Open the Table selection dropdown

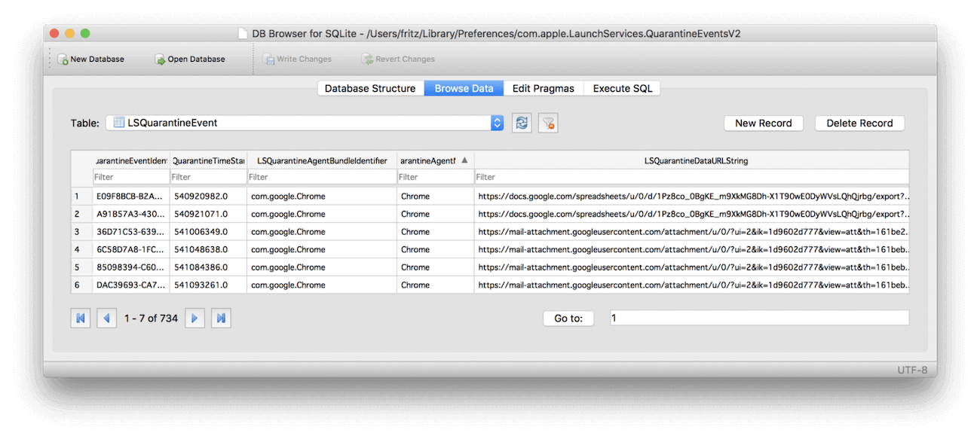496,121
